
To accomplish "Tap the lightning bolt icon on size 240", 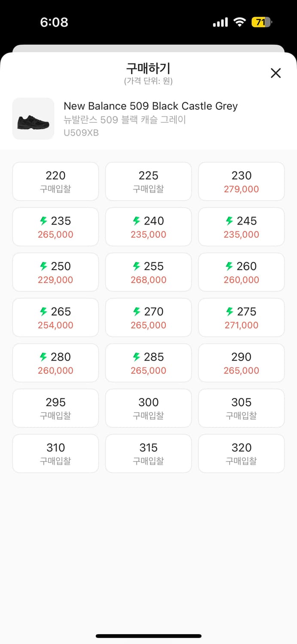I will (136, 221).
